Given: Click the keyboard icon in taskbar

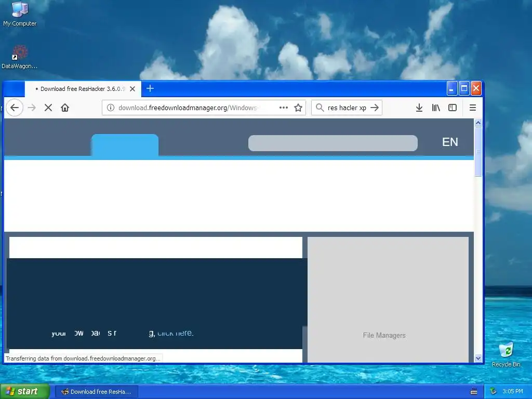Looking at the screenshot, I should point(474,392).
